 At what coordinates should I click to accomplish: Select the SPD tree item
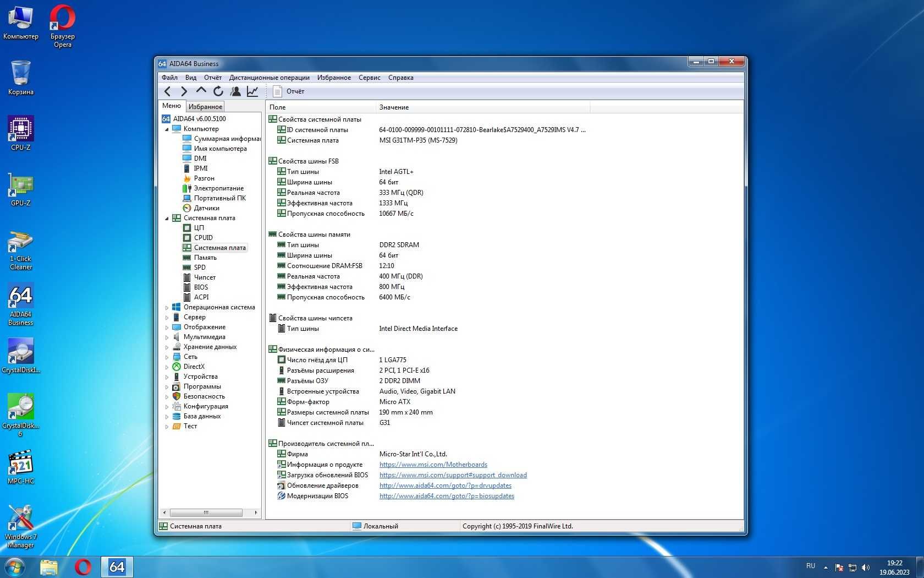click(x=200, y=268)
